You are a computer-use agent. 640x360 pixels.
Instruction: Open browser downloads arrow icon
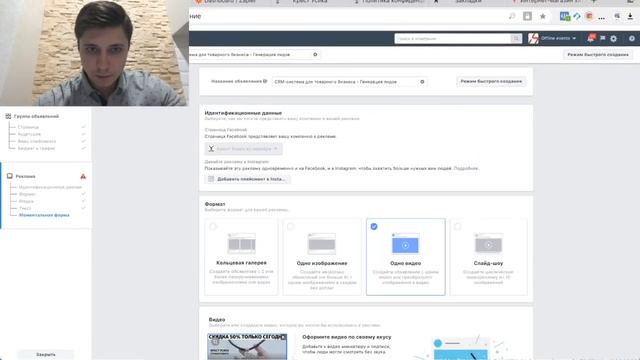(630, 16)
